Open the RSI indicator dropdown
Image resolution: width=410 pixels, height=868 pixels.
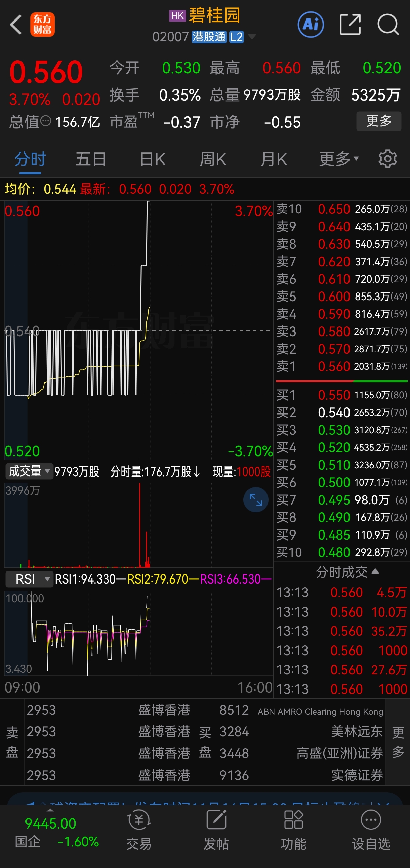click(29, 579)
